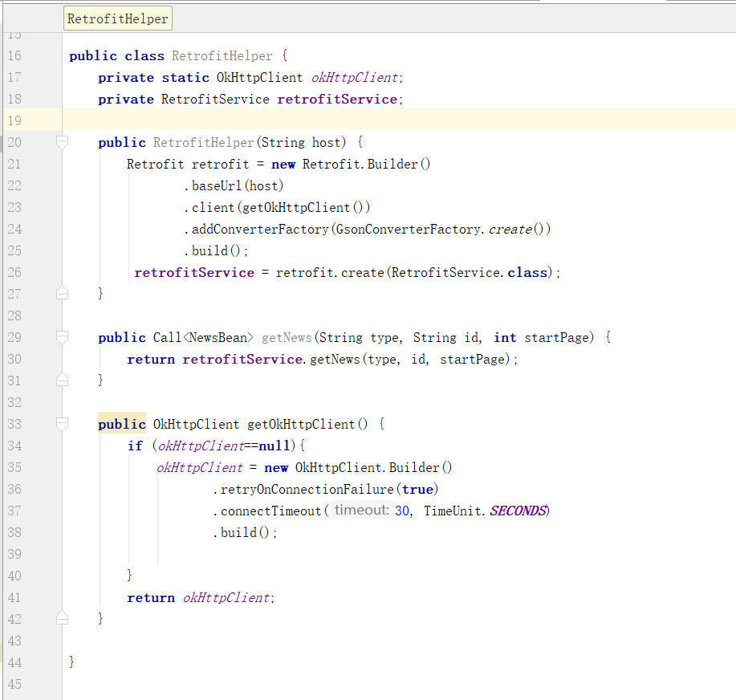
Task: Click 'RetrofitService.class' on line 26
Action: click(x=470, y=272)
